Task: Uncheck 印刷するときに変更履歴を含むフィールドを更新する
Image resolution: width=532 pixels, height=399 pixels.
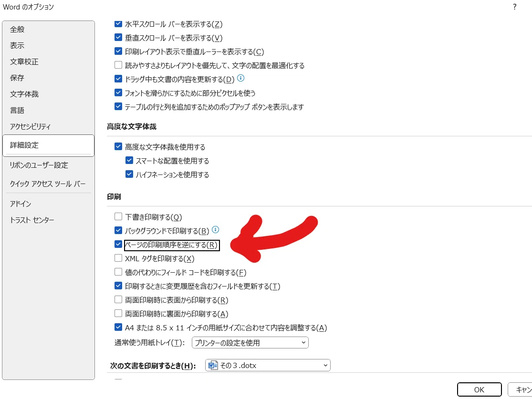Action: [x=118, y=286]
